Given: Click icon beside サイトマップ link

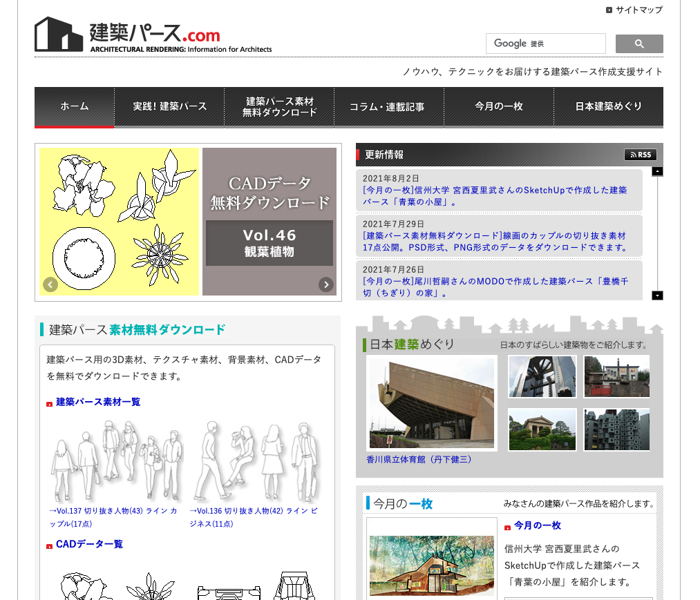Looking at the screenshot, I should click(x=609, y=10).
